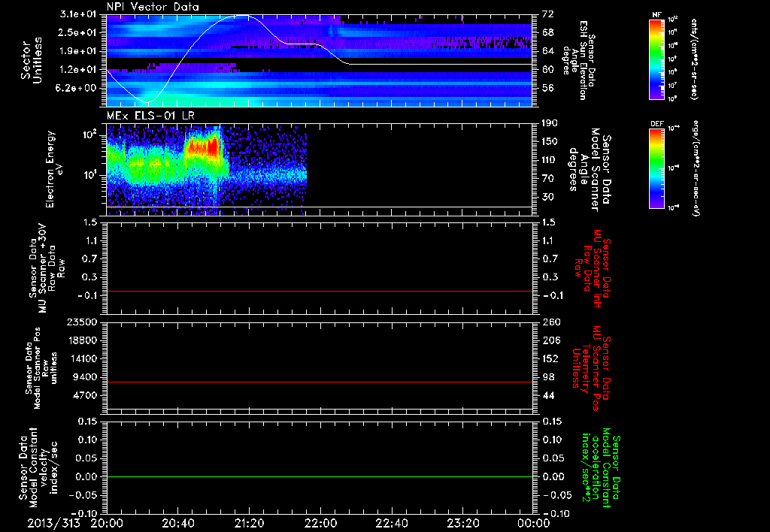
Task: Click the "260" telemetry tick value
Action: point(551,322)
